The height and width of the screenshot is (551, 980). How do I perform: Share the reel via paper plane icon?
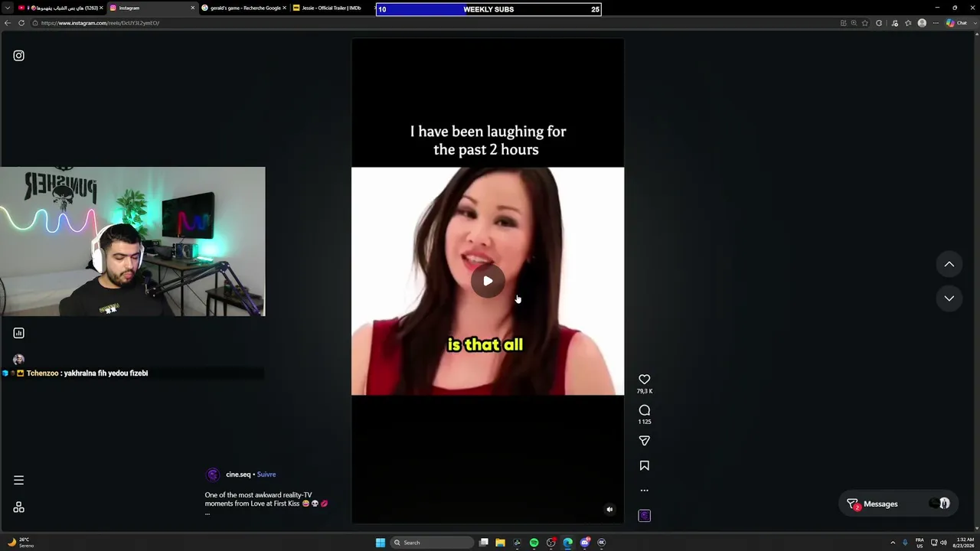click(644, 441)
